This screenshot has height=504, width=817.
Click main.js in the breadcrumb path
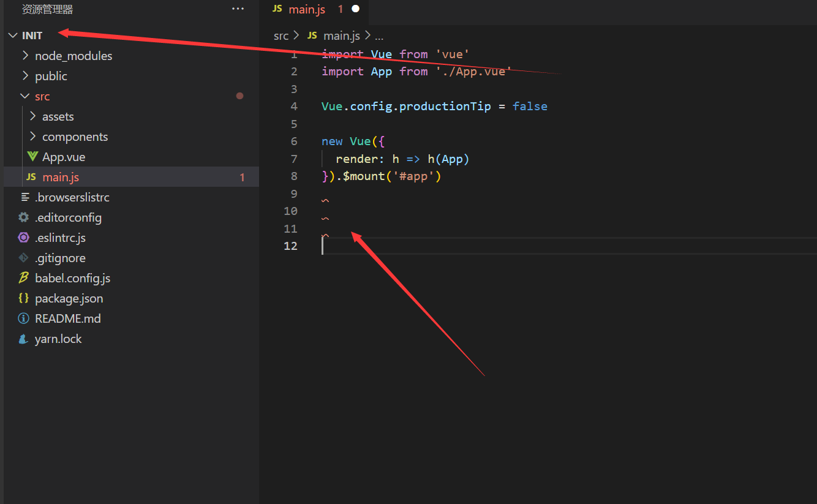coord(342,36)
